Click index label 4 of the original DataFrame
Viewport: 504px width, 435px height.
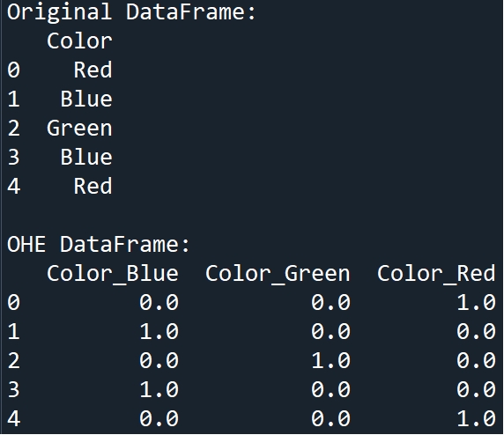(13, 186)
